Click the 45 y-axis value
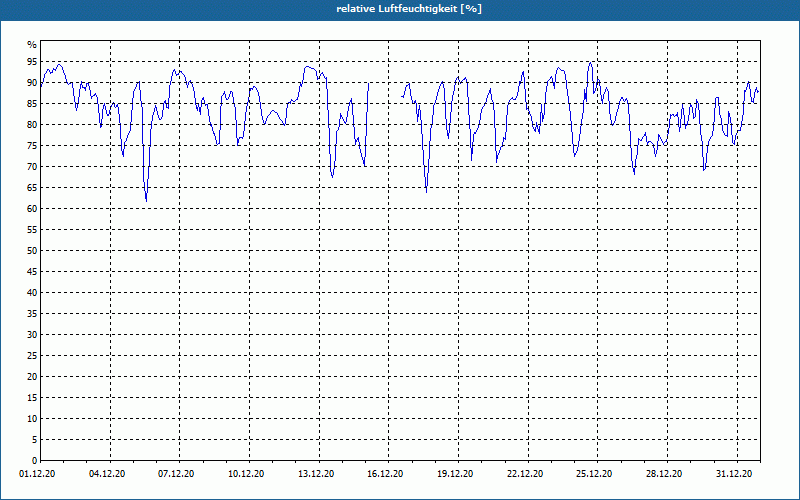 pyautogui.click(x=32, y=271)
